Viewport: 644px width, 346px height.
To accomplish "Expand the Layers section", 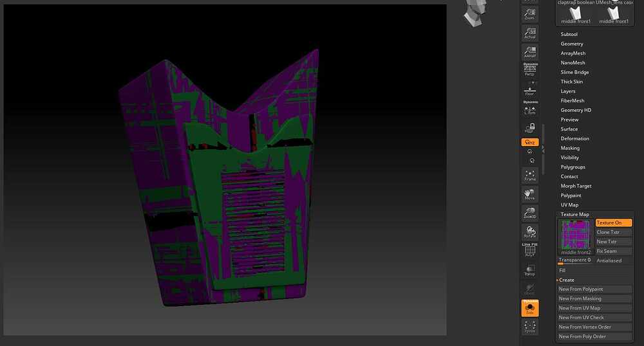I will pos(567,91).
